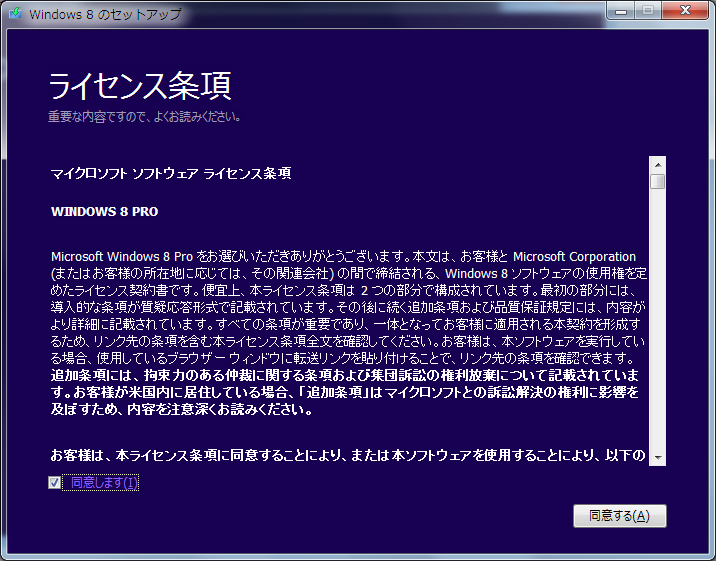Click the line beginning Microsoft Windows 8 Pro をお選び
This screenshot has height=561, width=716.
tap(343, 257)
